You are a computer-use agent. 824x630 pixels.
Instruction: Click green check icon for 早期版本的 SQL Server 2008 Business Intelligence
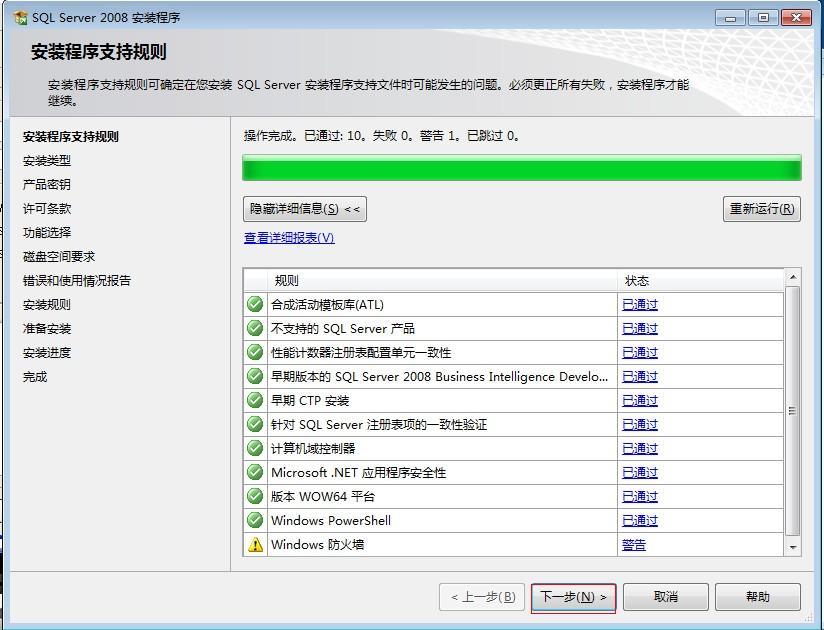click(255, 376)
